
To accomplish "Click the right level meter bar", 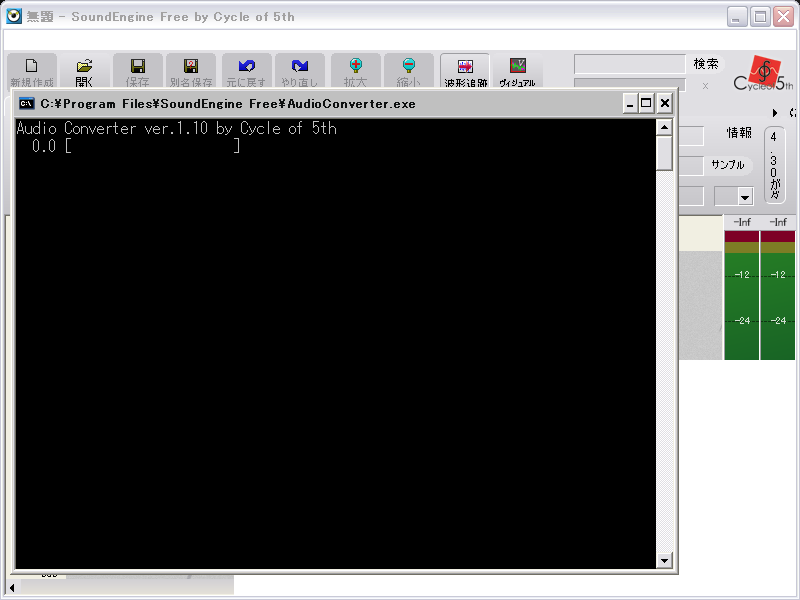I will (778, 295).
